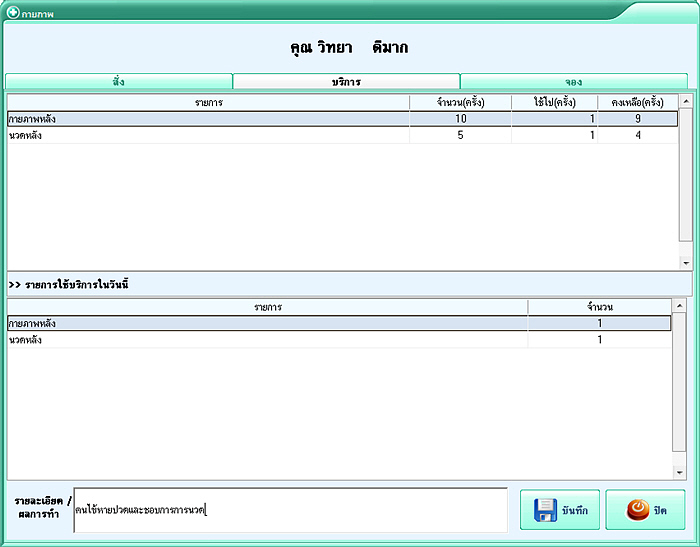Viewport: 700px width, 547px height.
Task: Click the quantity cell showing 5
Action: (x=460, y=135)
